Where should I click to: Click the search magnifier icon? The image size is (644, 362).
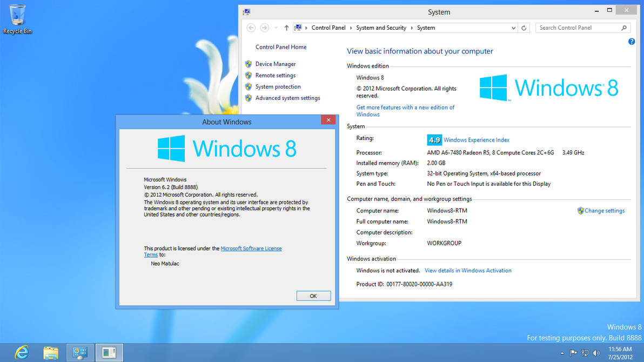[624, 28]
